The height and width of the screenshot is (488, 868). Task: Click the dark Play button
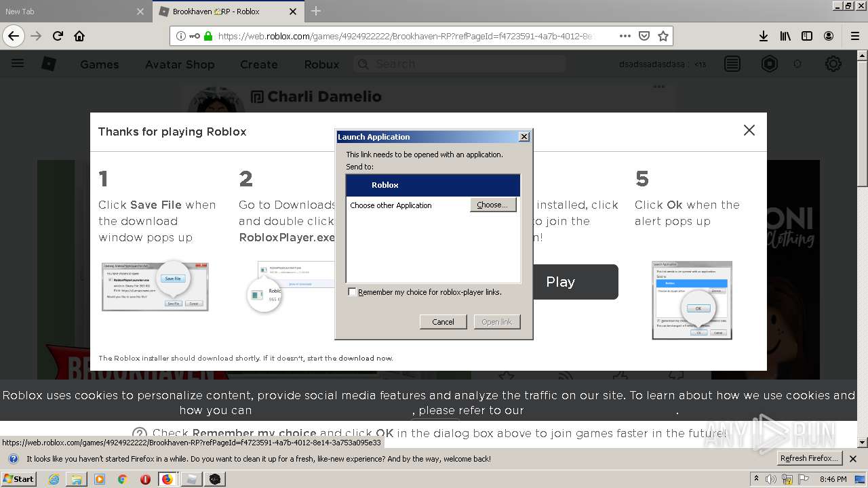(x=575, y=282)
